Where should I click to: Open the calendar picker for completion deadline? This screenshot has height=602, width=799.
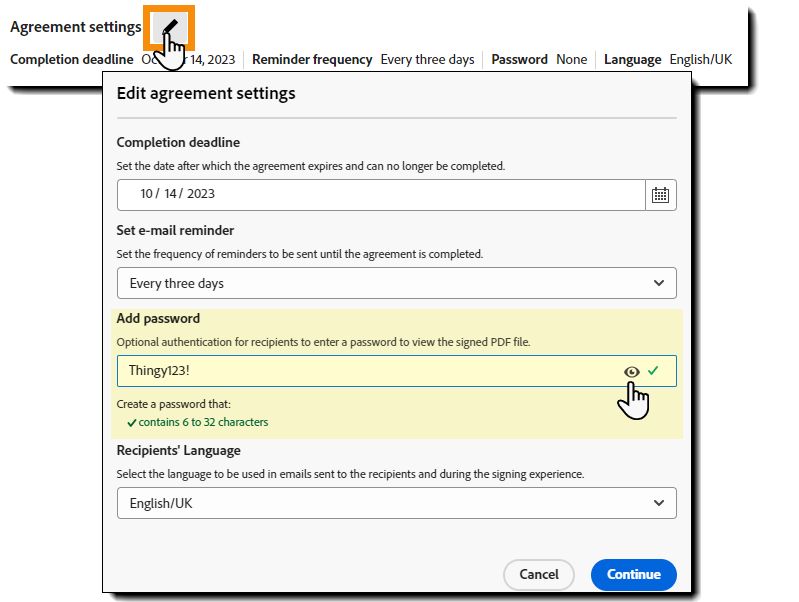click(660, 195)
